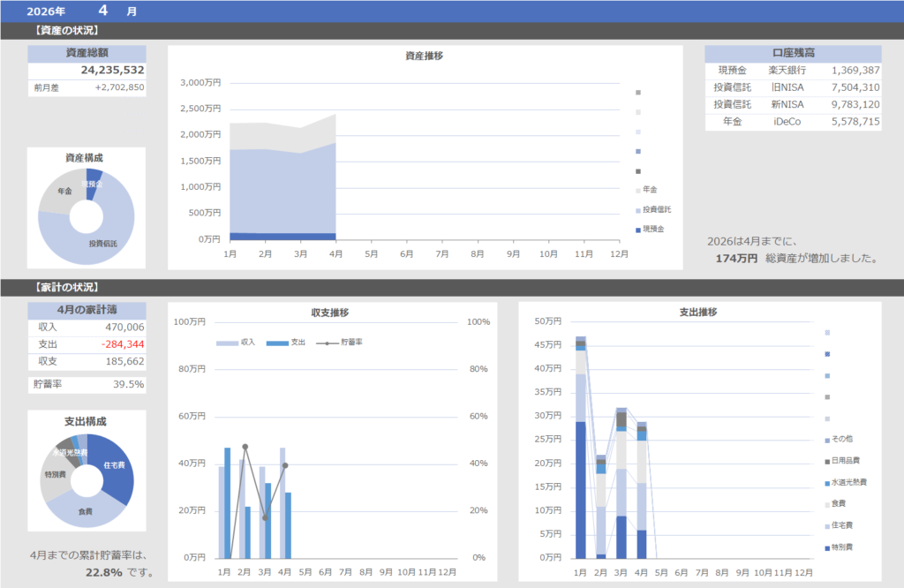The image size is (904, 588).
Task: Click the 12月 axis label in 資産推移 chart
Action: [x=619, y=254]
